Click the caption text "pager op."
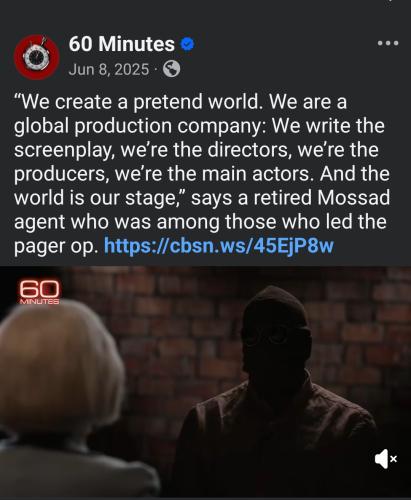This screenshot has height=500, width=411. point(56,247)
